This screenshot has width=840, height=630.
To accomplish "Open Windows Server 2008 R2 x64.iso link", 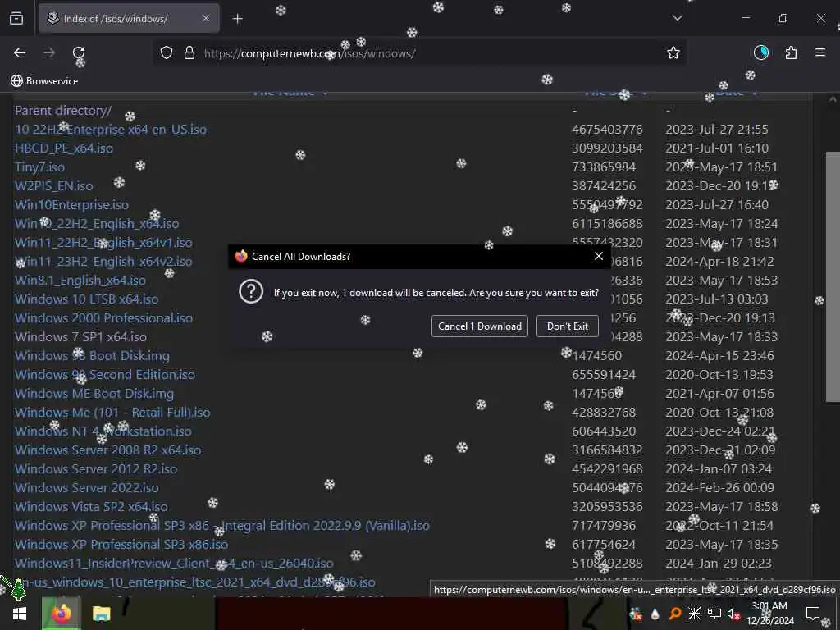I will (x=107, y=450).
